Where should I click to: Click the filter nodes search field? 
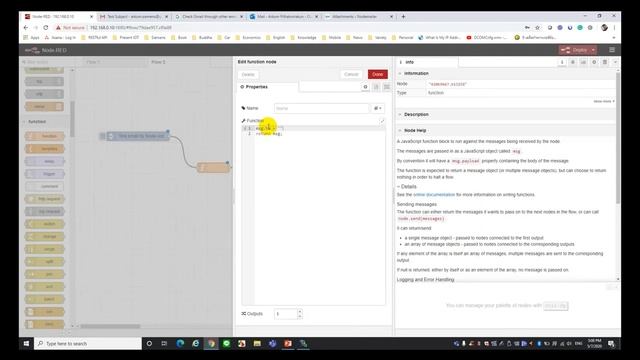(46, 62)
